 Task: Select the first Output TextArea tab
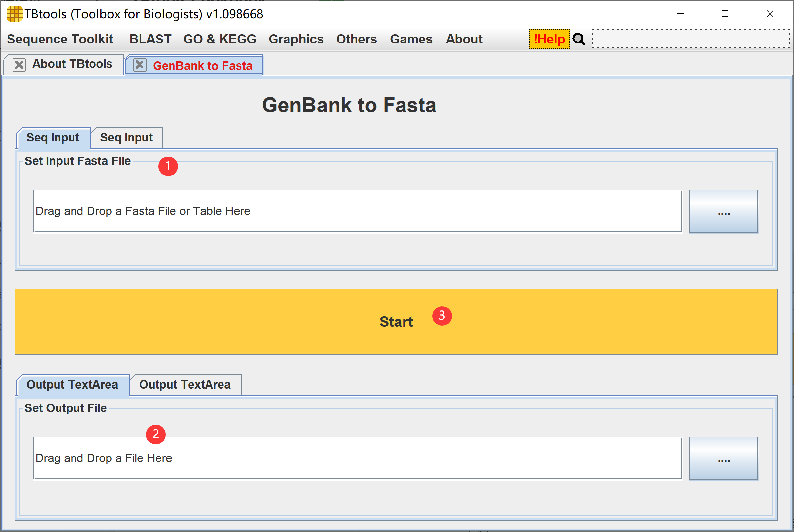pyautogui.click(x=73, y=385)
